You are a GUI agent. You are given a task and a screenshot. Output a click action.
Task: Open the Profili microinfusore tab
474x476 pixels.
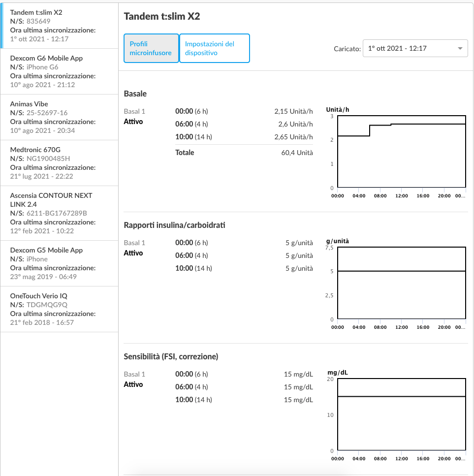151,48
